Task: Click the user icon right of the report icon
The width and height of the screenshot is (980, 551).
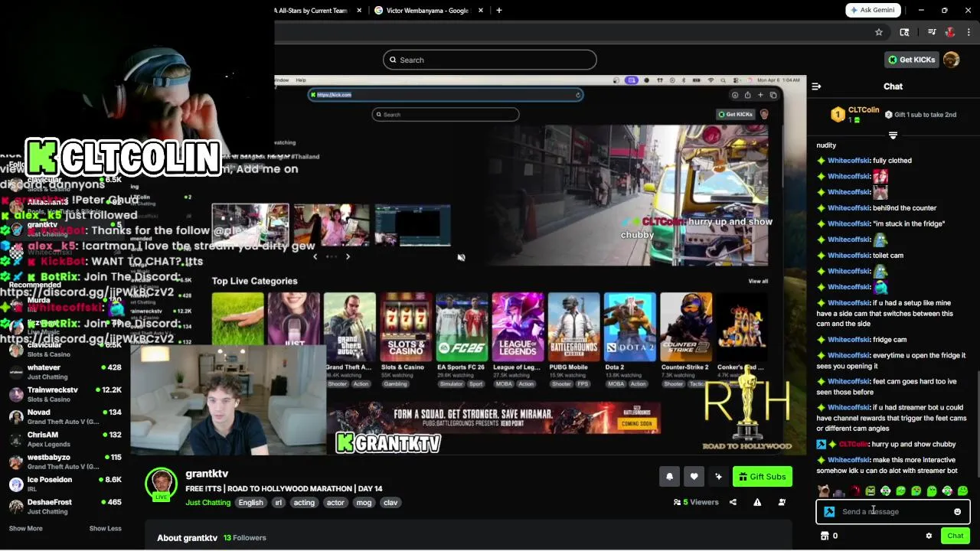Action: point(782,502)
